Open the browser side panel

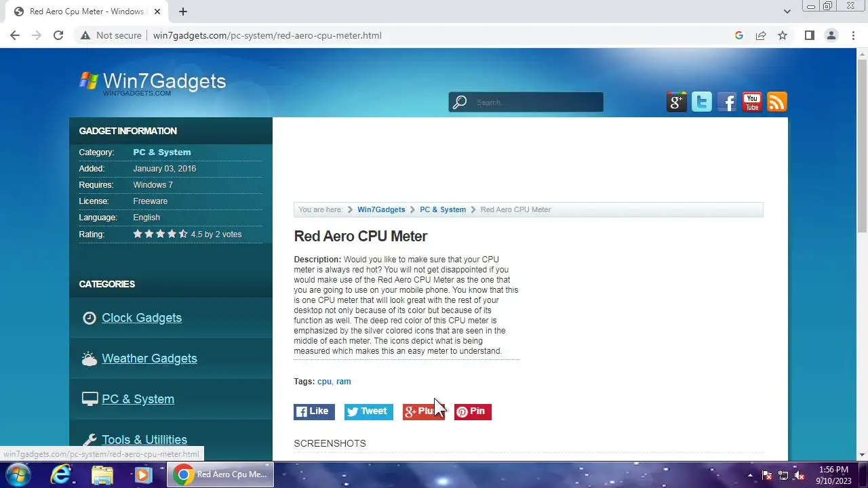point(810,35)
